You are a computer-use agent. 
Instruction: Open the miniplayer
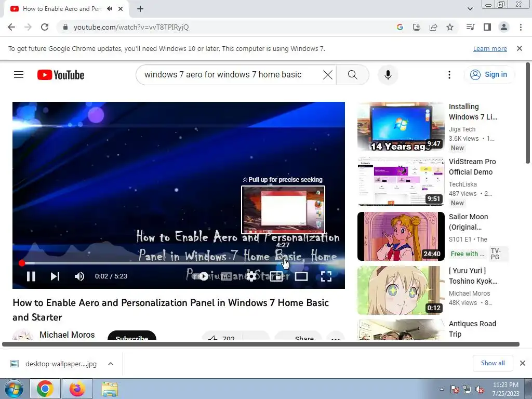pos(276,276)
